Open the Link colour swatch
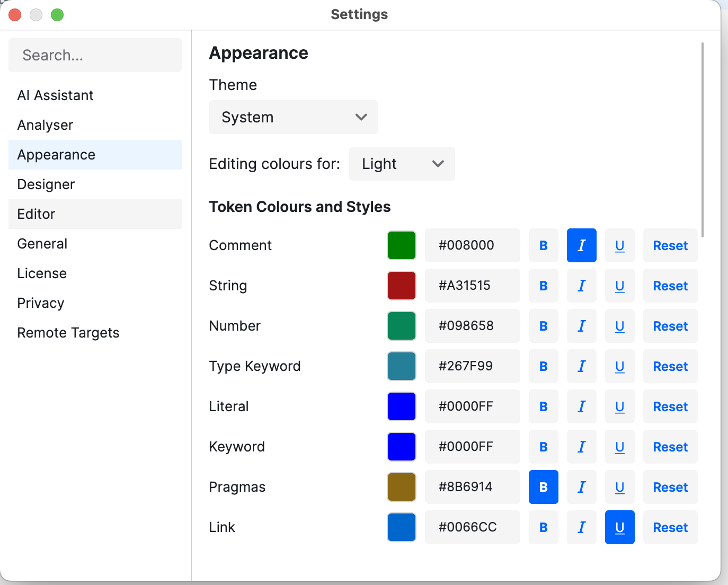728x585 pixels. 402,527
